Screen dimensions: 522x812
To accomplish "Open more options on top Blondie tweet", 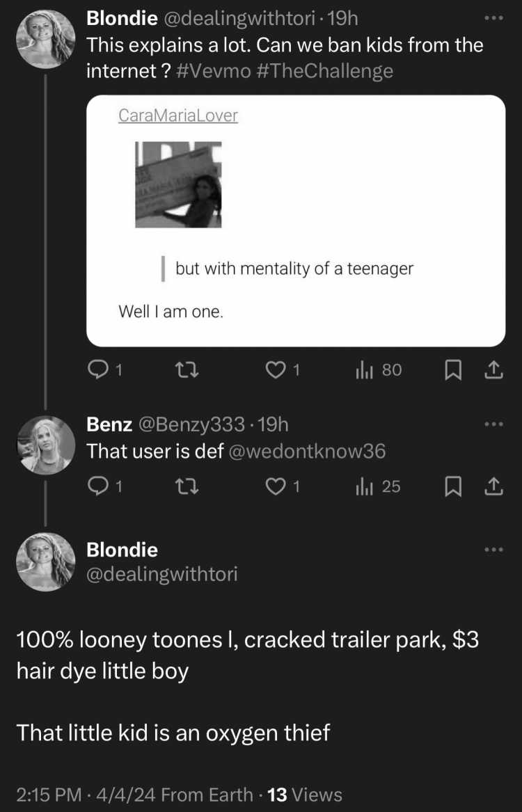I will tap(493, 18).
